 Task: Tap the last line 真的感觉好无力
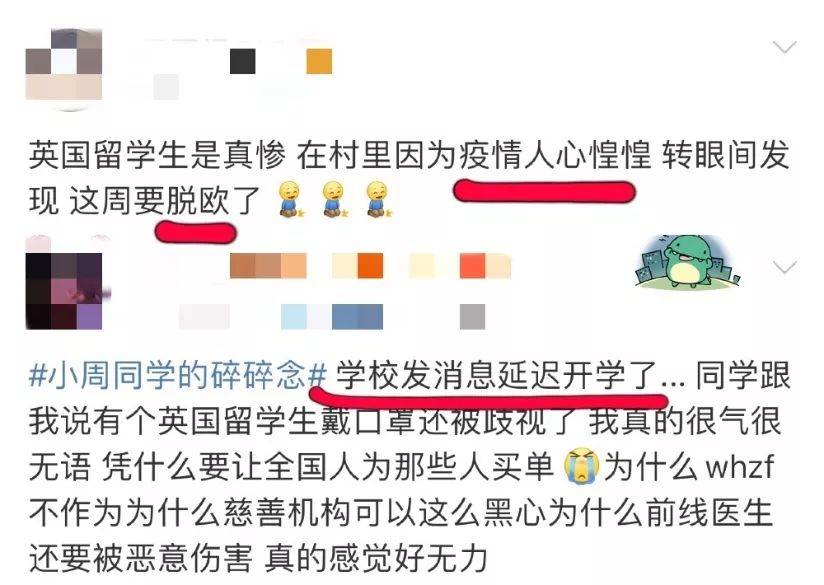coord(376,558)
